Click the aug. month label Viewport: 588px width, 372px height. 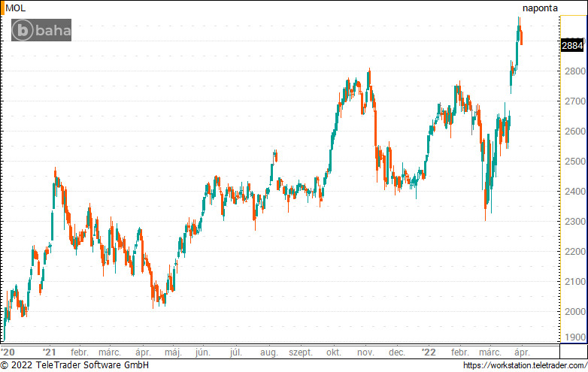[268, 352]
